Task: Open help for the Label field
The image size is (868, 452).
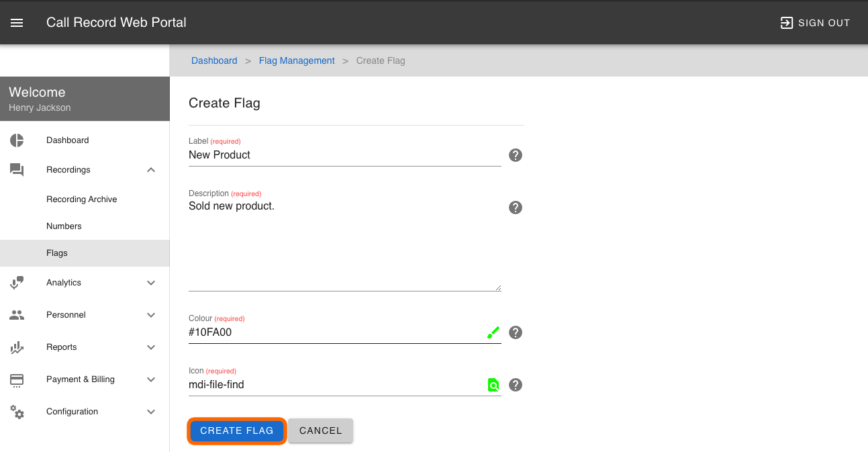Action: coord(516,155)
